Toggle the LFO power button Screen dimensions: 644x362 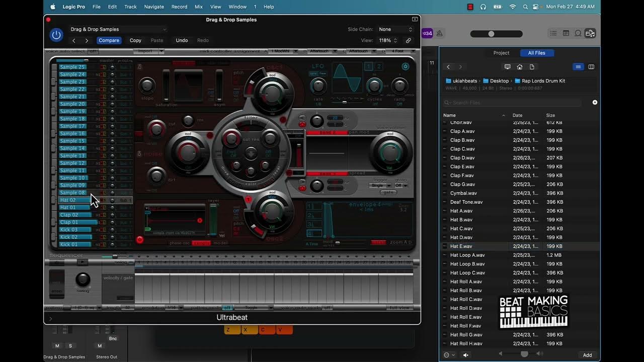click(406, 66)
